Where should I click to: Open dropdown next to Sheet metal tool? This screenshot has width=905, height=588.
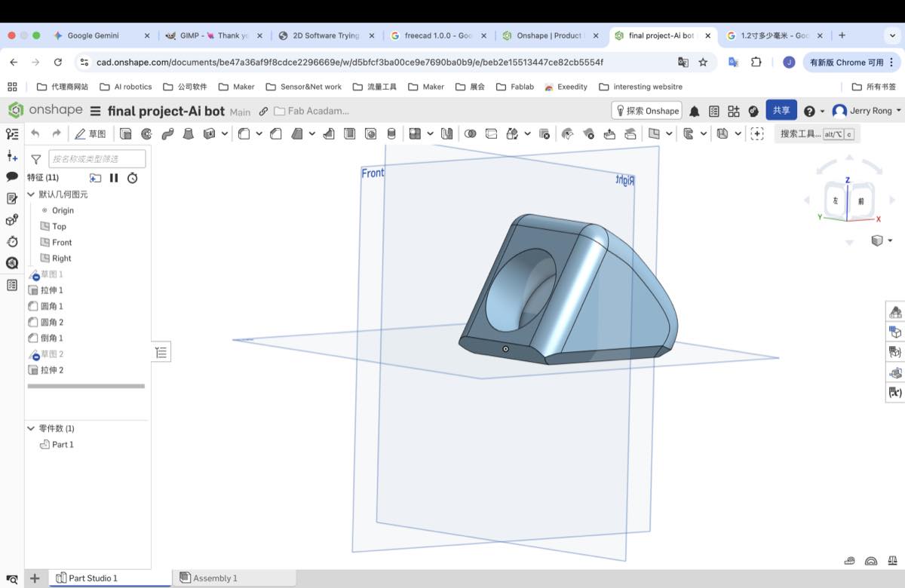click(738, 134)
